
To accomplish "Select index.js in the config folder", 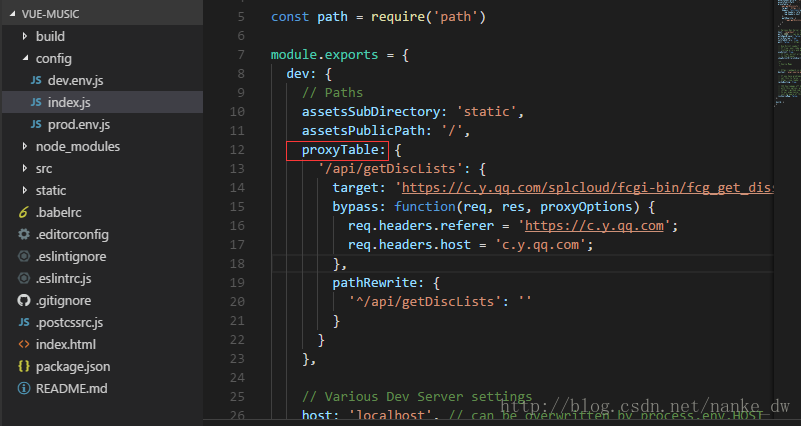I will coord(69,102).
